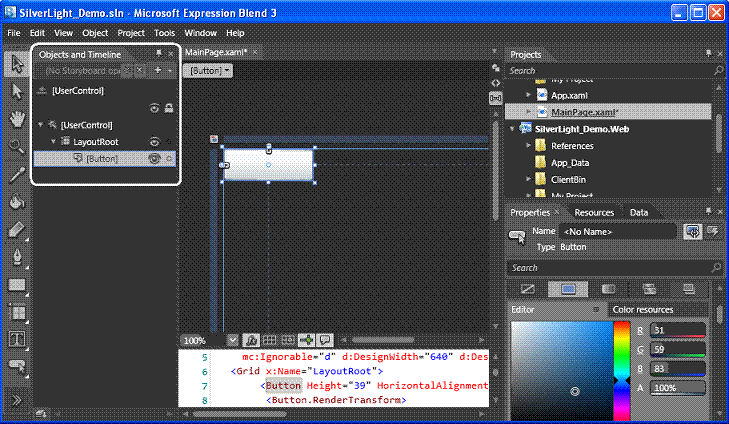Select the TextBlock tool
This screenshot has height=424, width=729.
click(17, 339)
